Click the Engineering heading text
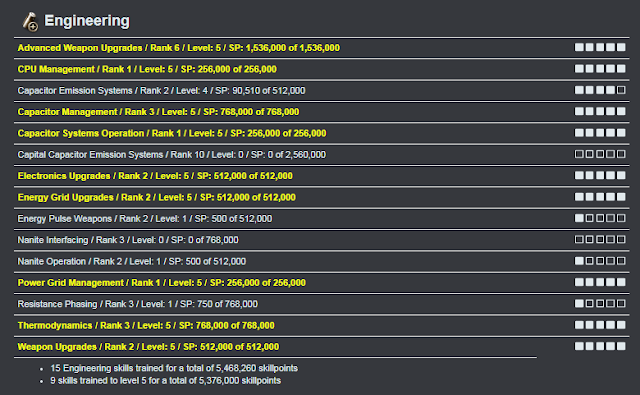 pos(87,20)
